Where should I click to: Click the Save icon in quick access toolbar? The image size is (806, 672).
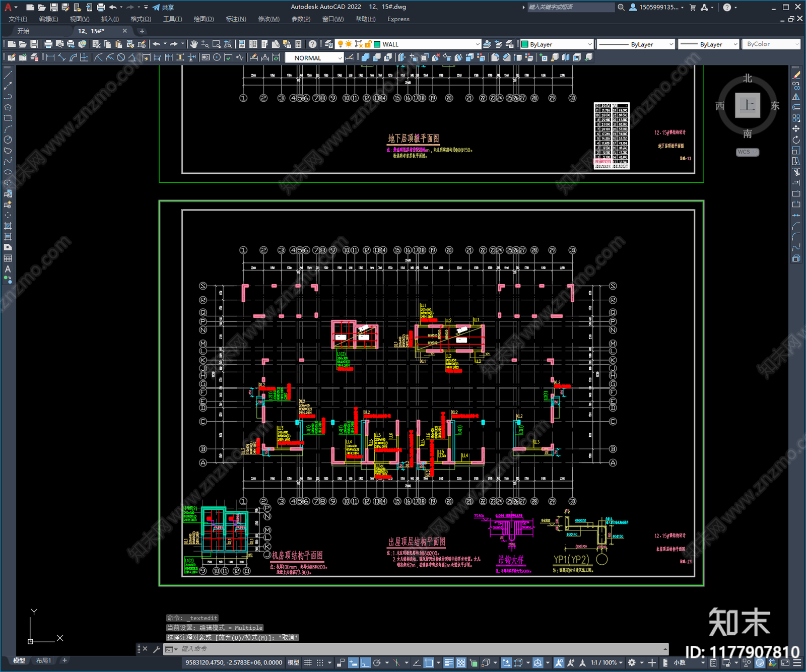[53, 7]
